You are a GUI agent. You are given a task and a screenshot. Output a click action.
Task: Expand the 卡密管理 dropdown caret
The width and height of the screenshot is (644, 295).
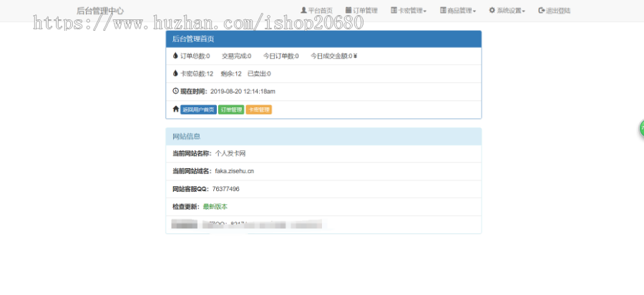(x=425, y=11)
